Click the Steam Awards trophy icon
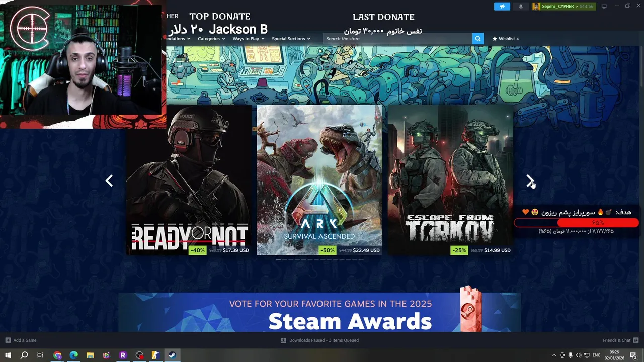This screenshot has width=644, height=362. 471,309
